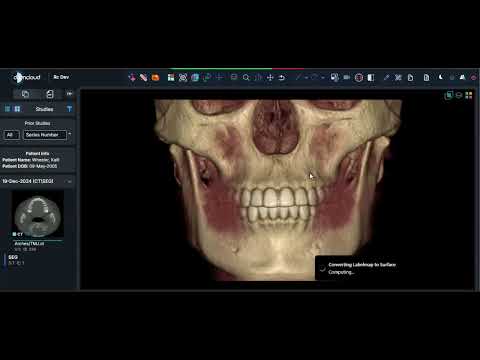Viewport: 480px width, 360px height.
Task: Open the dropdown arrow beside circle tool
Action: (323, 78)
